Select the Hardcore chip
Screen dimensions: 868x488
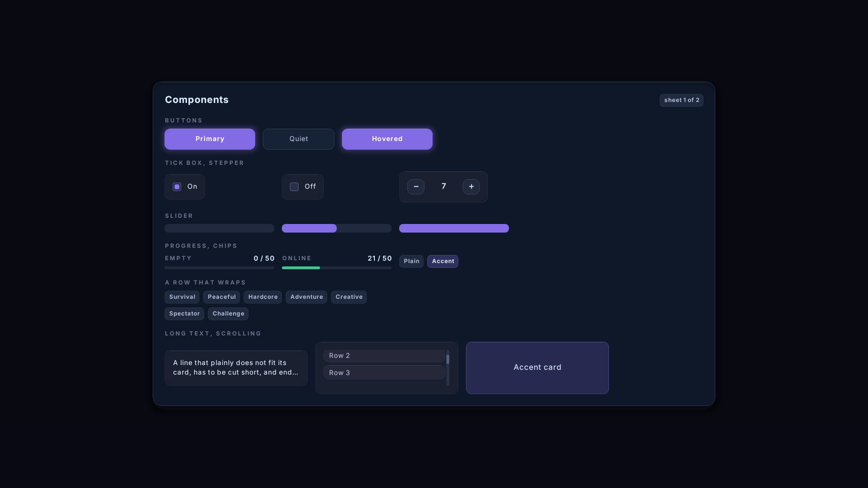263,297
